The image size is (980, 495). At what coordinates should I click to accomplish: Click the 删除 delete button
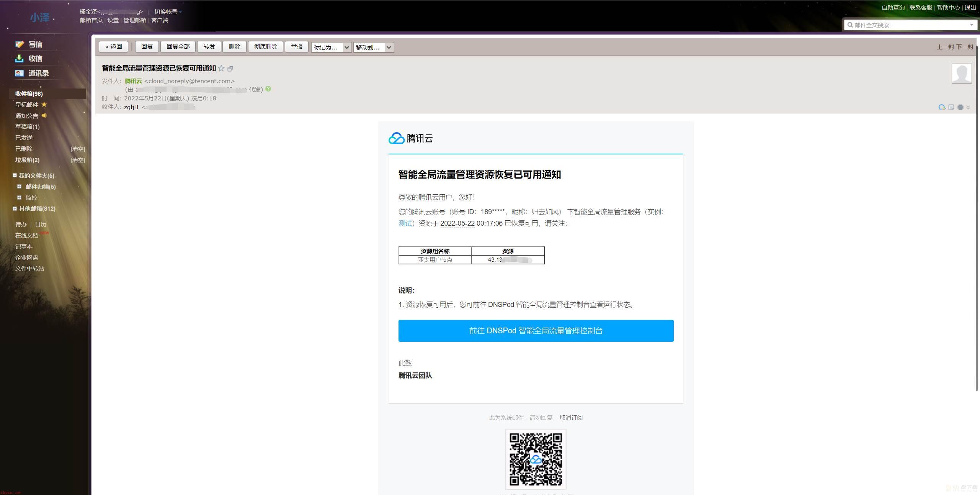tap(234, 47)
